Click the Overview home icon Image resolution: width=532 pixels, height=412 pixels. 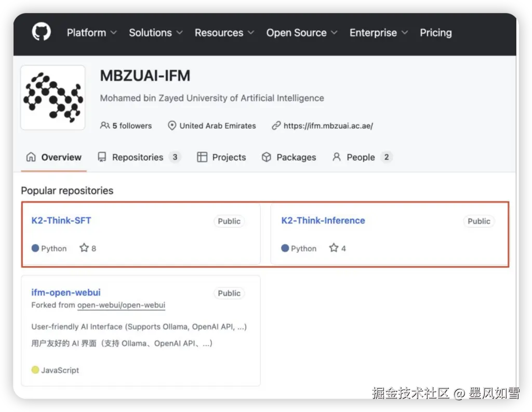(x=31, y=157)
